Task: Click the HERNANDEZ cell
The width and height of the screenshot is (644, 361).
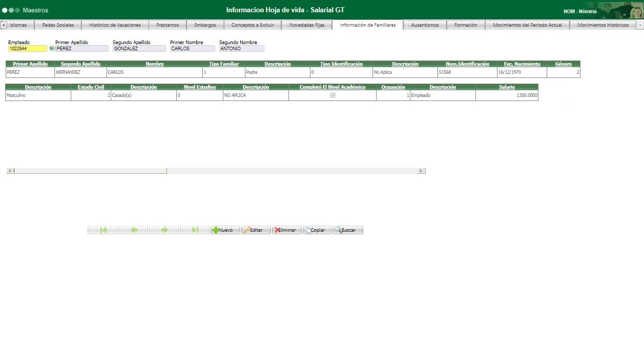Action: point(80,72)
